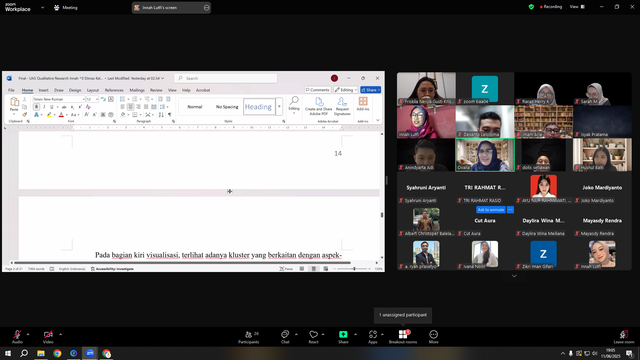Viewport: 640px width, 360px height.
Task: Switch to the Insert tab
Action: 43,90
